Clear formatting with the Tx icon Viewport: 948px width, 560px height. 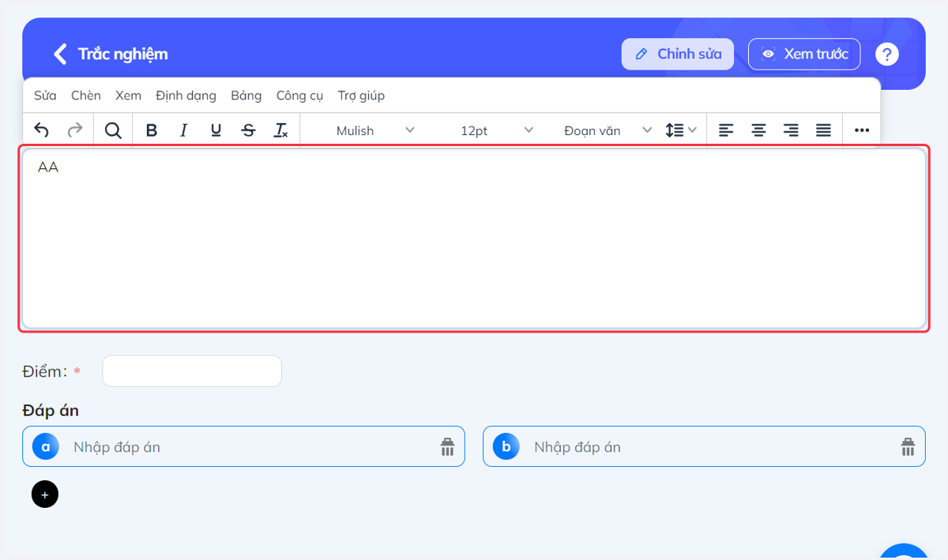[280, 130]
